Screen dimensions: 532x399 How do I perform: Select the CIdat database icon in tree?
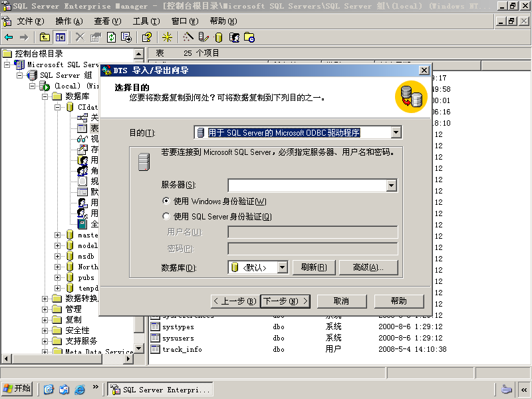pyautogui.click(x=70, y=107)
